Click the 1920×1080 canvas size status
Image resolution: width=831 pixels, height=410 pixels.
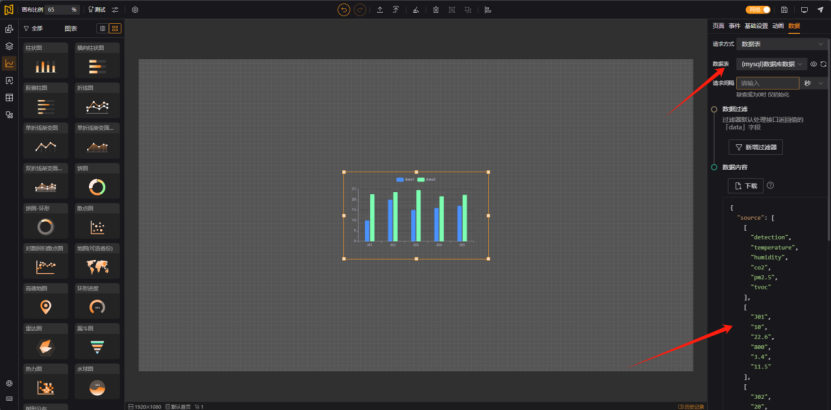pyautogui.click(x=145, y=406)
